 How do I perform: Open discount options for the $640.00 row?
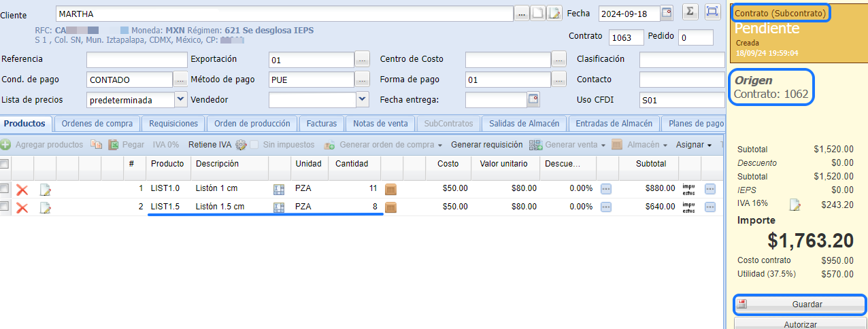[x=605, y=207]
